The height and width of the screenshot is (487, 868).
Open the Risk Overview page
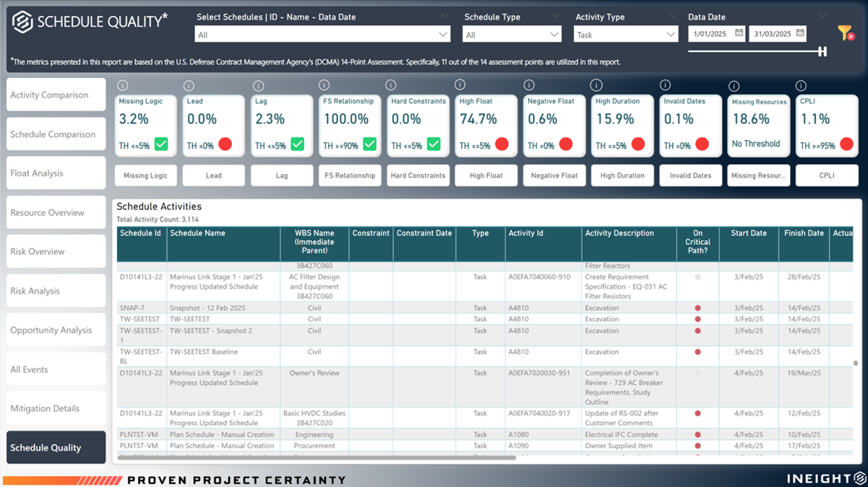(56, 251)
